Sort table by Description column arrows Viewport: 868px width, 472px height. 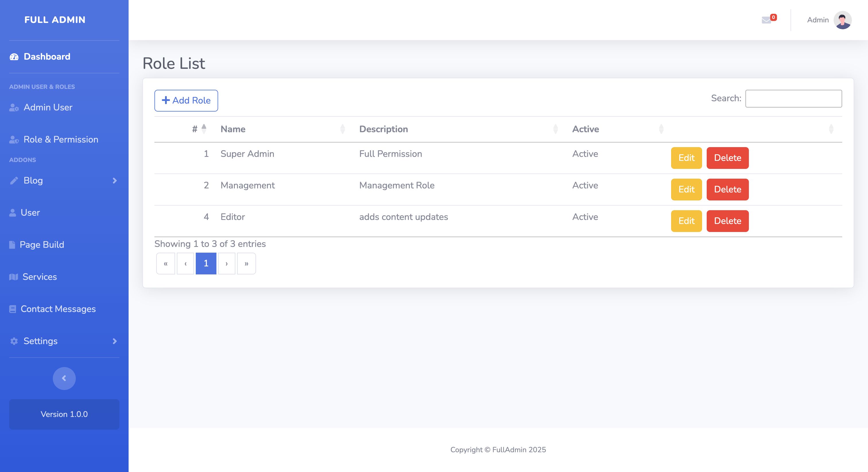(555, 129)
